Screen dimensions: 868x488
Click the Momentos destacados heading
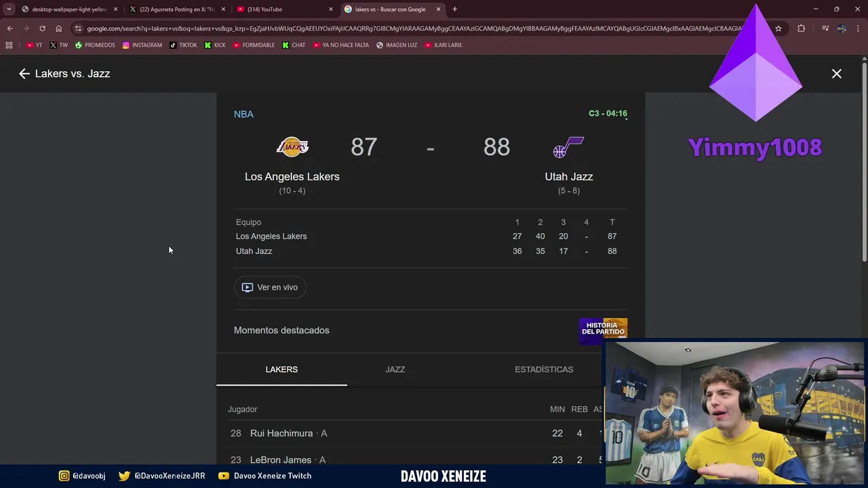tap(281, 330)
